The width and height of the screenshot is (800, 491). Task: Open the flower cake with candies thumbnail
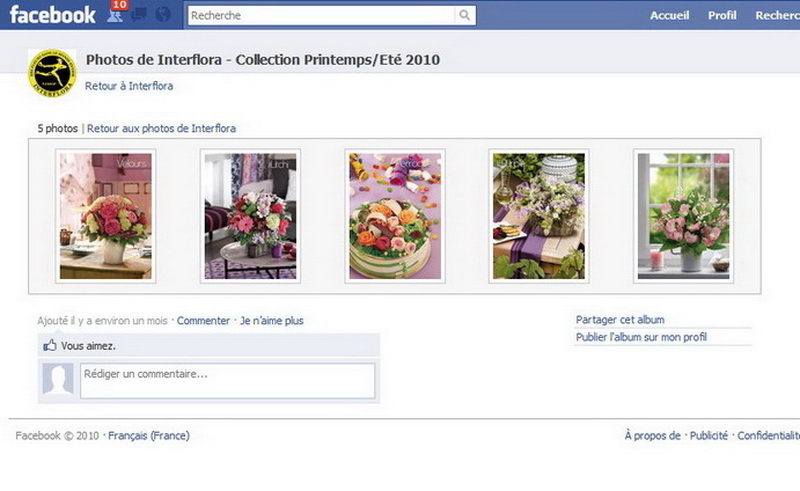pos(395,216)
